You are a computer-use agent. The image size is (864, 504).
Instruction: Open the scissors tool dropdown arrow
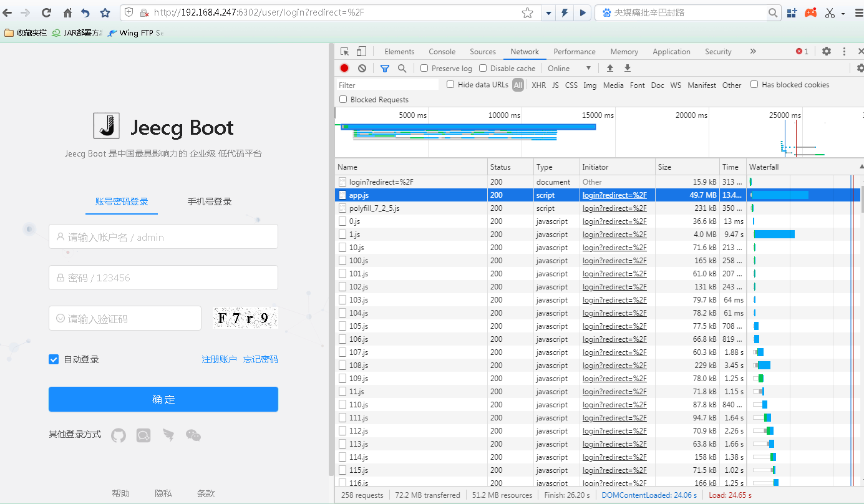point(843,13)
